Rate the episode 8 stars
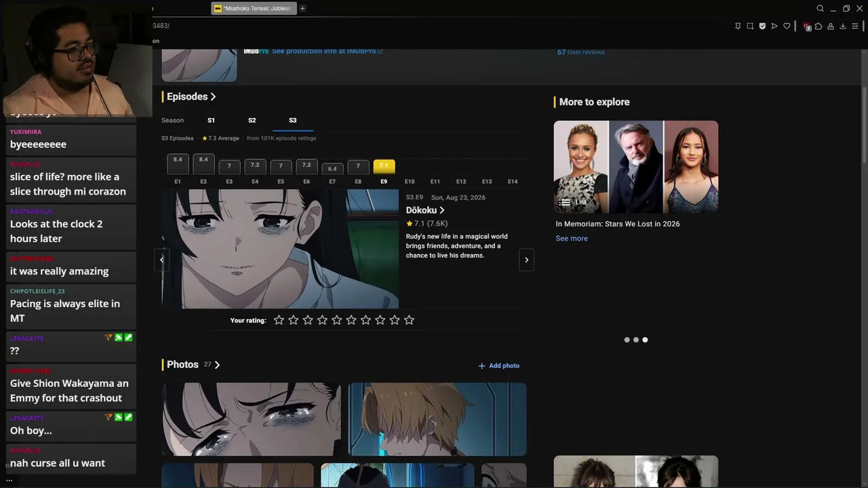 [x=380, y=320]
